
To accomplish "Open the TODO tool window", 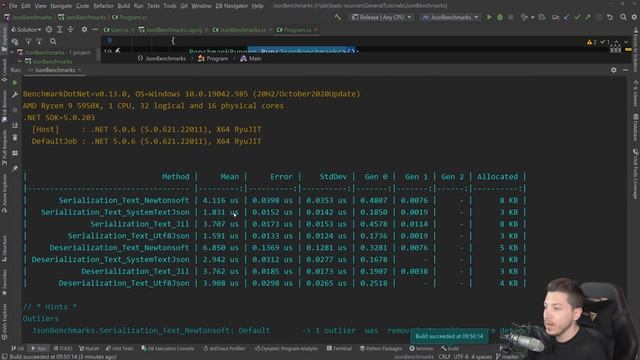I will pos(63,349).
